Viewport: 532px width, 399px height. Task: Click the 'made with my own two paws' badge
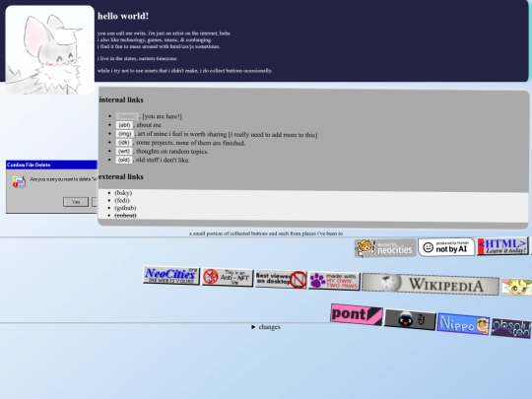pyautogui.click(x=334, y=281)
